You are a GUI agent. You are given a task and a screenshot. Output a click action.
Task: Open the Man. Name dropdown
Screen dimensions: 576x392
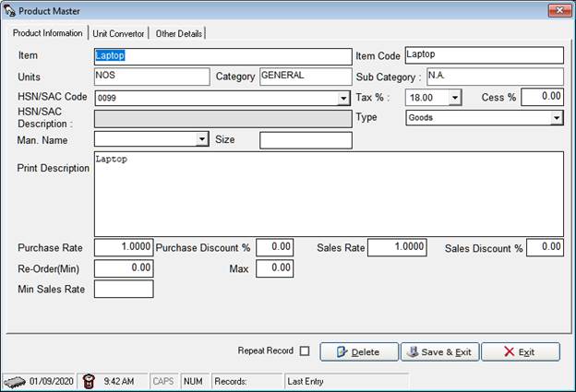tap(202, 139)
